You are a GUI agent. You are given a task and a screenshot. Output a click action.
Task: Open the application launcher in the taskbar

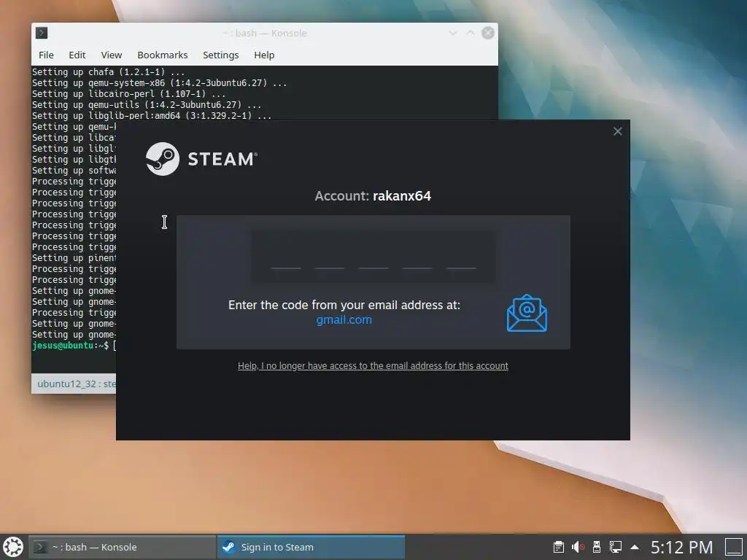coord(13,547)
